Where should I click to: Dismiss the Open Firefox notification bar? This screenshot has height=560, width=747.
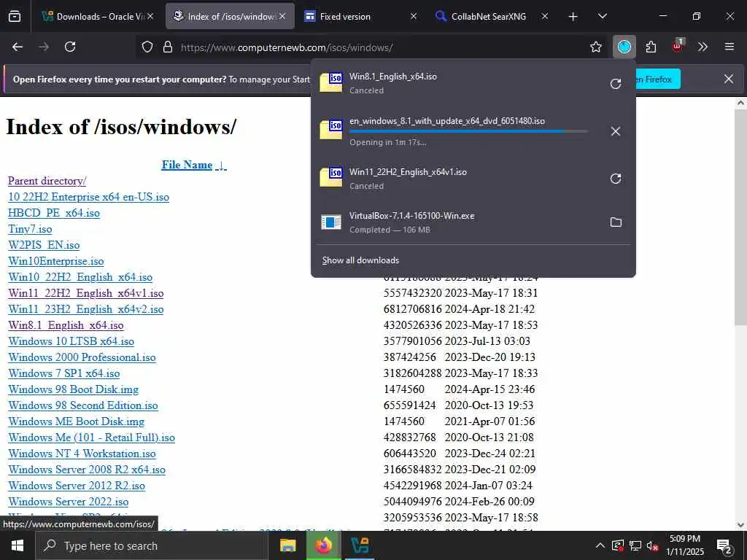click(729, 79)
